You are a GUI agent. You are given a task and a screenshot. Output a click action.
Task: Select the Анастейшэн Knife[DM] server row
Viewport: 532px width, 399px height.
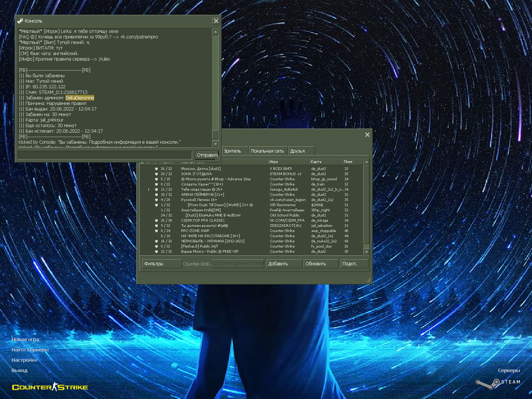[x=251, y=210]
